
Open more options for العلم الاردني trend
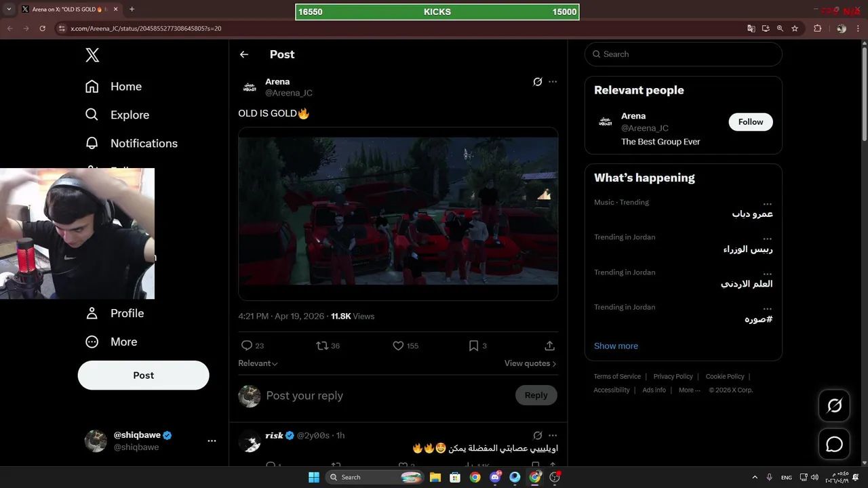[767, 274]
